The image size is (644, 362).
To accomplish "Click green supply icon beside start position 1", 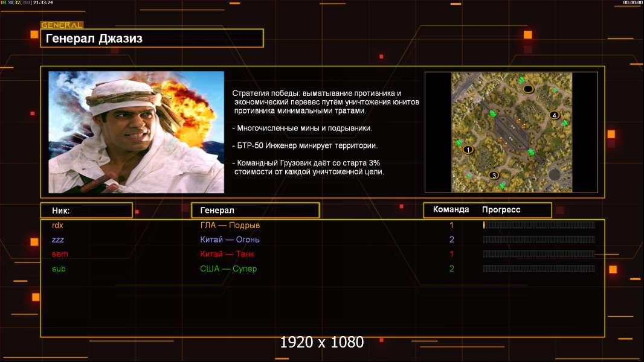I will pos(459,143).
